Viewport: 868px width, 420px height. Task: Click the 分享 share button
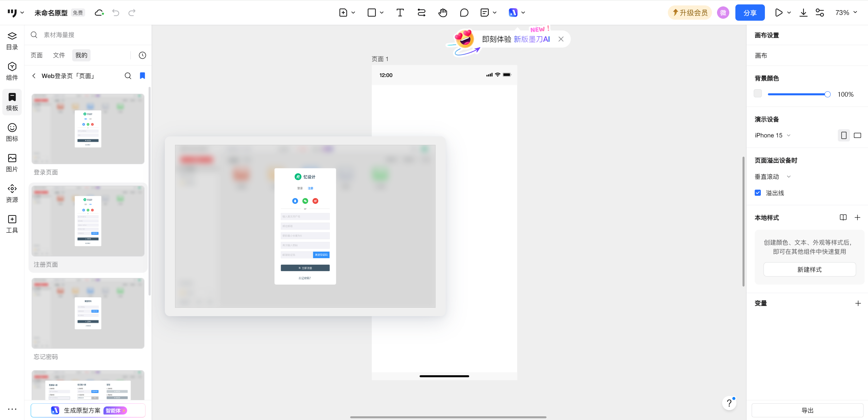coord(750,13)
